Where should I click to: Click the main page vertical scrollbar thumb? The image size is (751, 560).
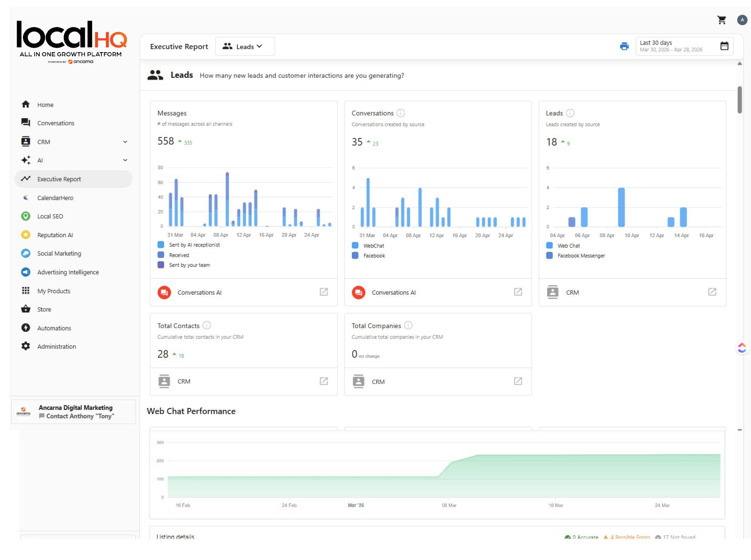click(x=739, y=100)
